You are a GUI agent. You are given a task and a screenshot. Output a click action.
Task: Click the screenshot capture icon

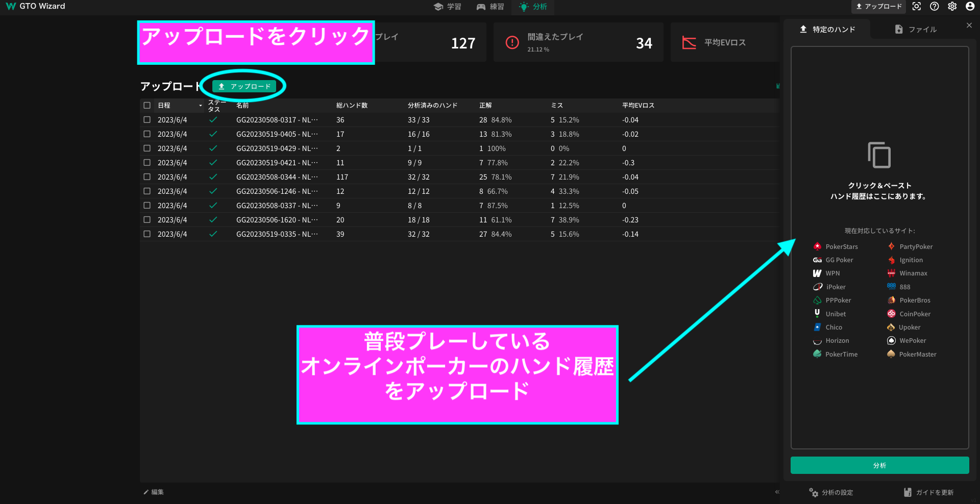tap(917, 7)
